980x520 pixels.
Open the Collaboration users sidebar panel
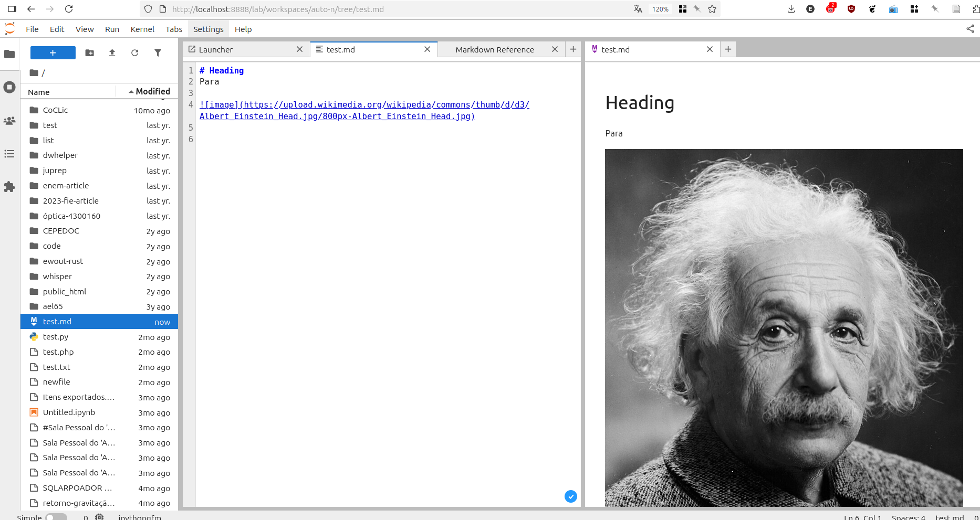click(x=9, y=121)
